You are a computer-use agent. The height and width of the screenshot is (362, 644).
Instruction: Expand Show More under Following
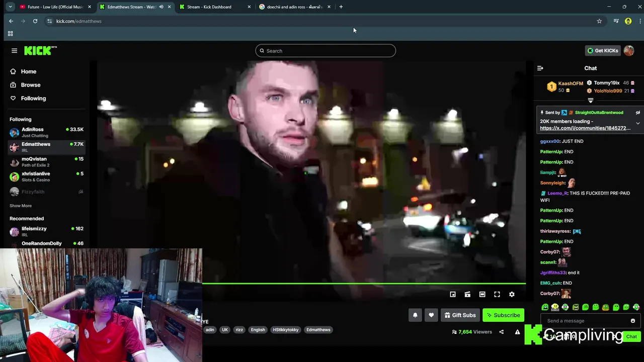tap(21, 206)
